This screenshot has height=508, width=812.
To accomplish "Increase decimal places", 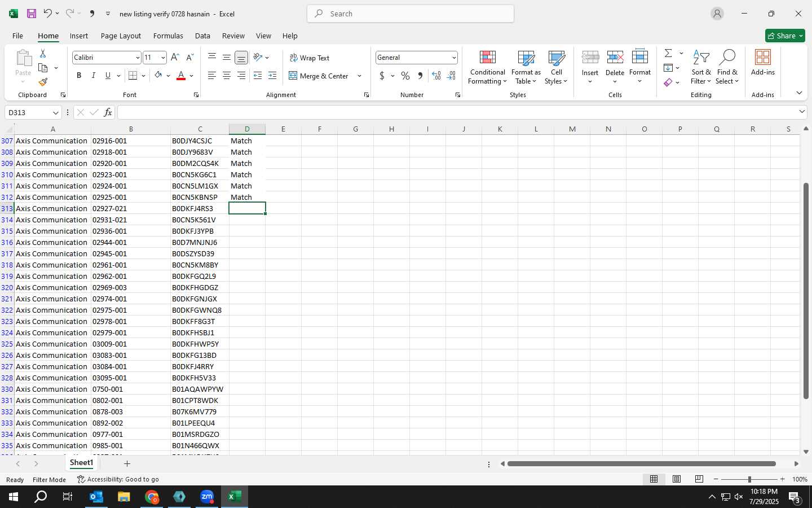I will pos(436,76).
